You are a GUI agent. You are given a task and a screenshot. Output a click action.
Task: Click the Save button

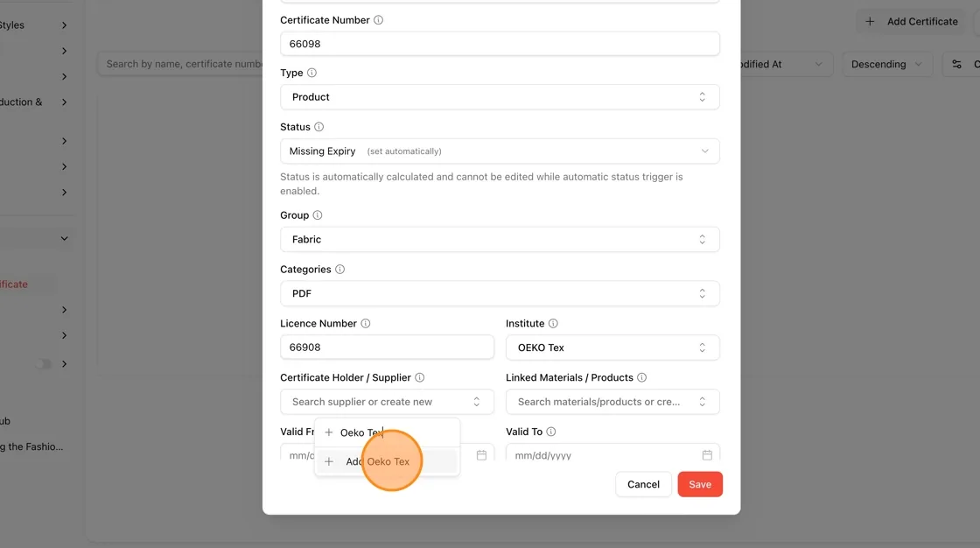pyautogui.click(x=700, y=484)
